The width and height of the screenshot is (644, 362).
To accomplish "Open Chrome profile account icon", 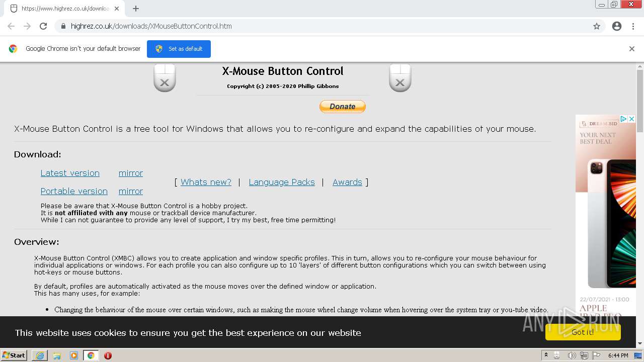I will click(x=617, y=26).
